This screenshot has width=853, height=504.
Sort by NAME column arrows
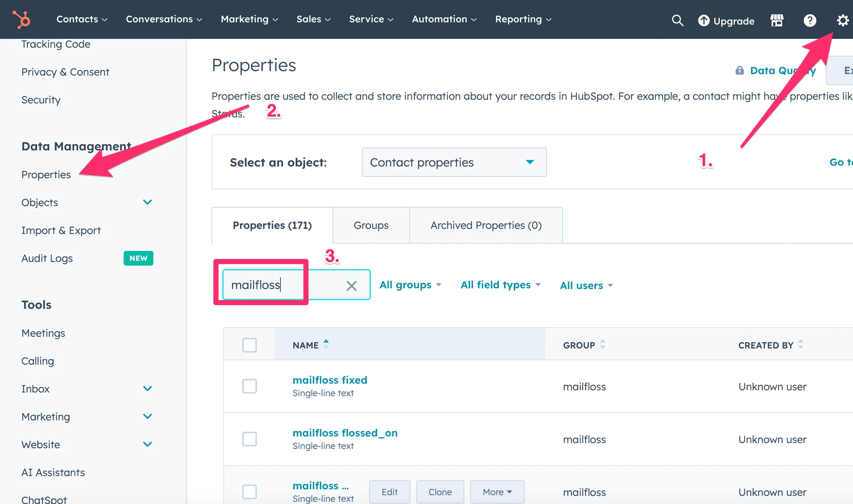pos(326,344)
